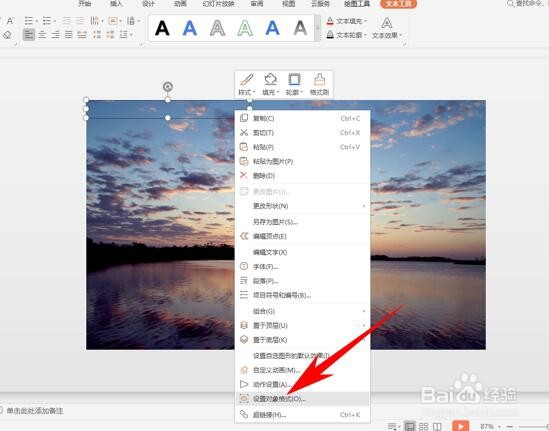Switch to reading view in status bar
This screenshot has width=549, height=431.
(437, 426)
